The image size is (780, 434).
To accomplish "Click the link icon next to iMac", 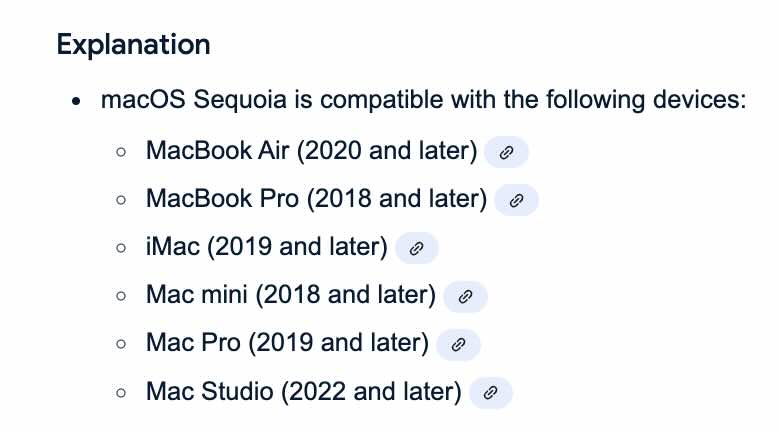I will click(x=416, y=248).
